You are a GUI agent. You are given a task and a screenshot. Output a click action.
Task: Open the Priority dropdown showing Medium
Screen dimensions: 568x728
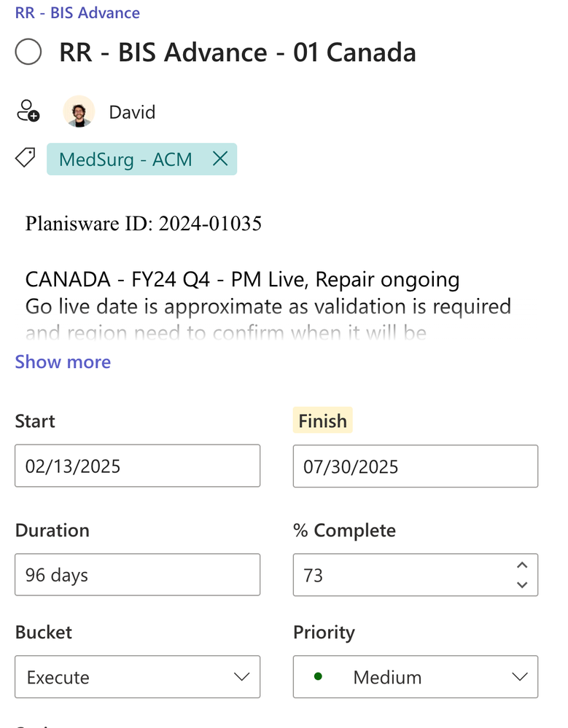[x=415, y=677]
